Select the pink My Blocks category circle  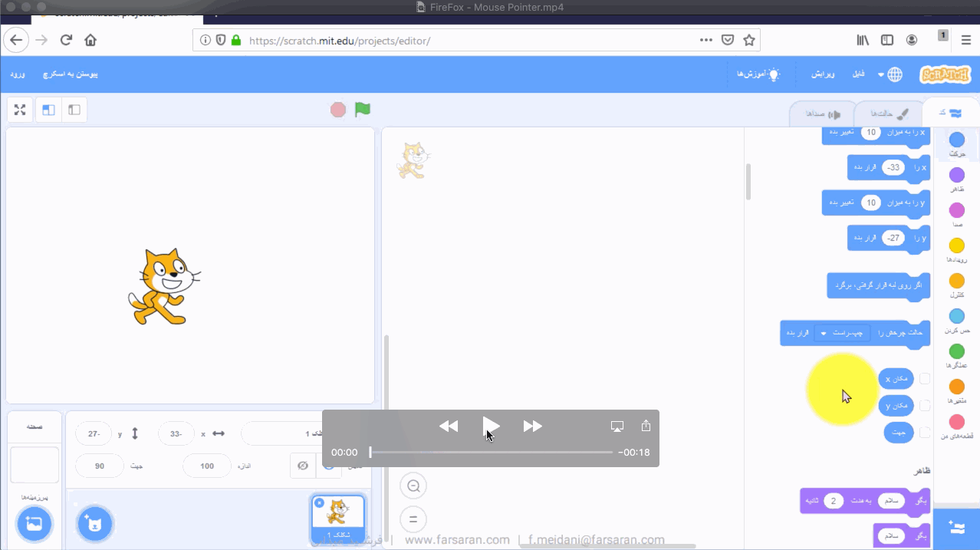pos(957,422)
